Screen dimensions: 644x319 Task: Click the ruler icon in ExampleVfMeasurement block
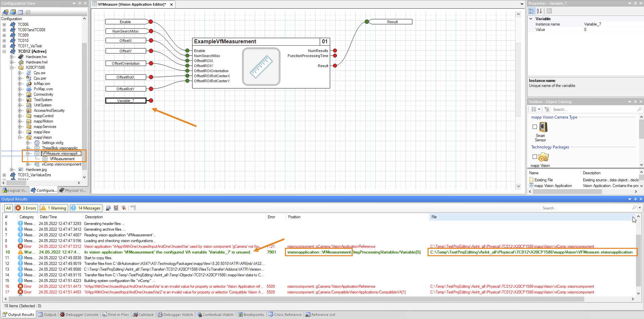[x=261, y=66]
